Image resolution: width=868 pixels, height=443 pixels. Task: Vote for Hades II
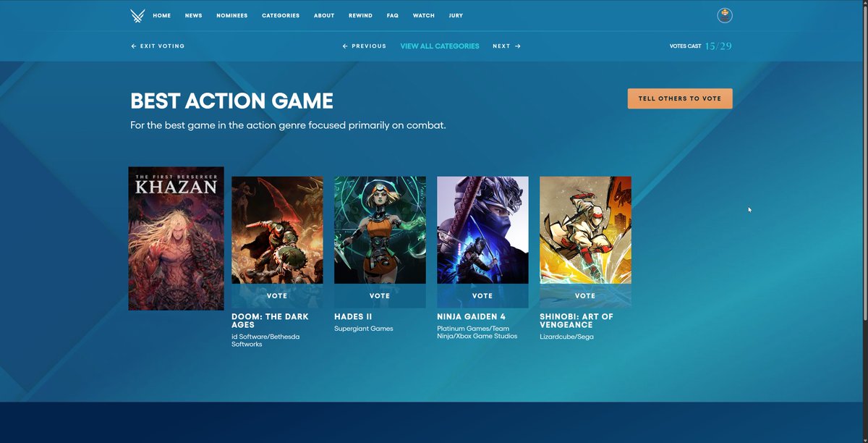pyautogui.click(x=380, y=296)
